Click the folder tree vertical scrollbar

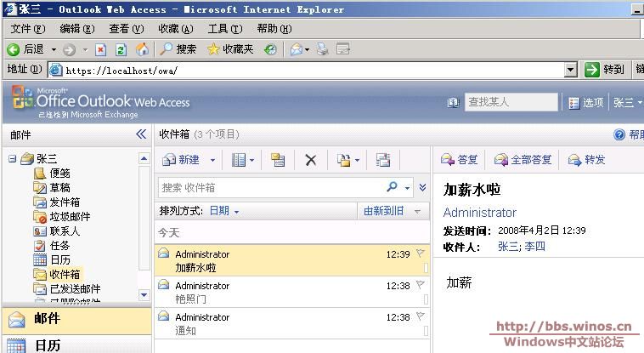click(144, 221)
